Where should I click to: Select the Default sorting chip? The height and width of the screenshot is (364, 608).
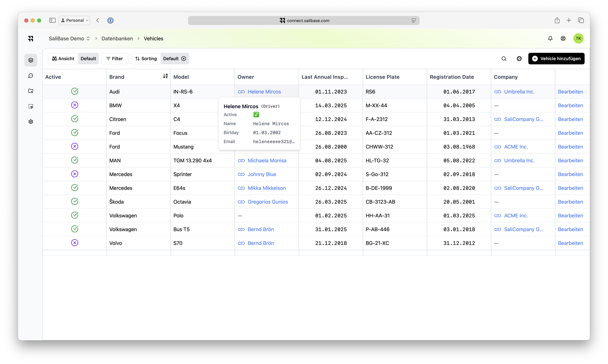point(171,59)
